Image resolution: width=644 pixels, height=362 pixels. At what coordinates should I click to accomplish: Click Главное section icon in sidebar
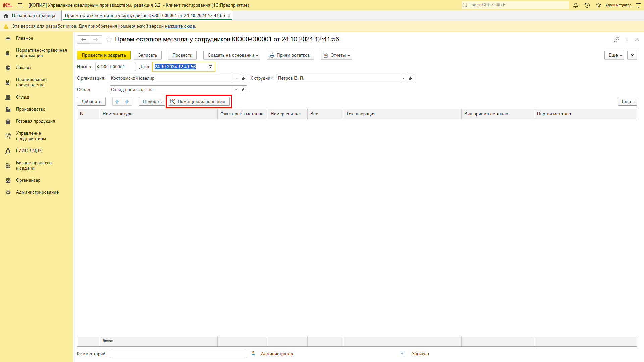(x=8, y=38)
